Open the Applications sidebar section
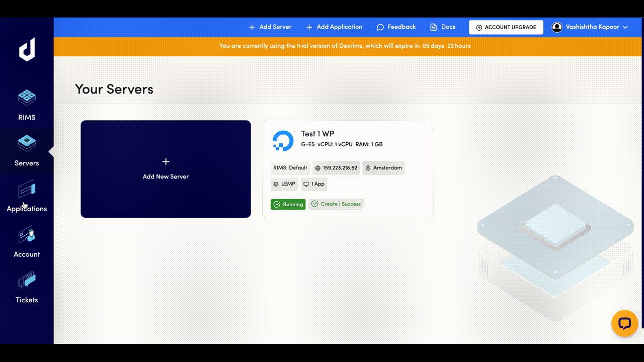Viewport: 644px width, 362px height. [x=27, y=197]
